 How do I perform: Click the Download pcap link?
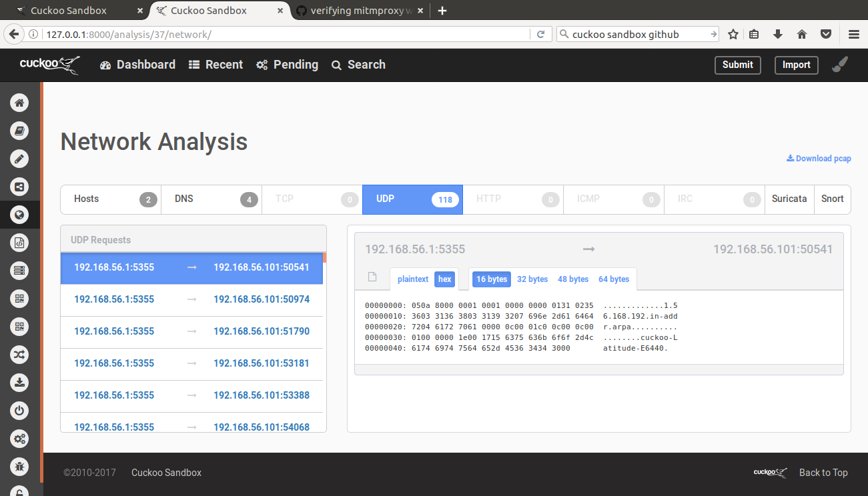[x=819, y=158]
